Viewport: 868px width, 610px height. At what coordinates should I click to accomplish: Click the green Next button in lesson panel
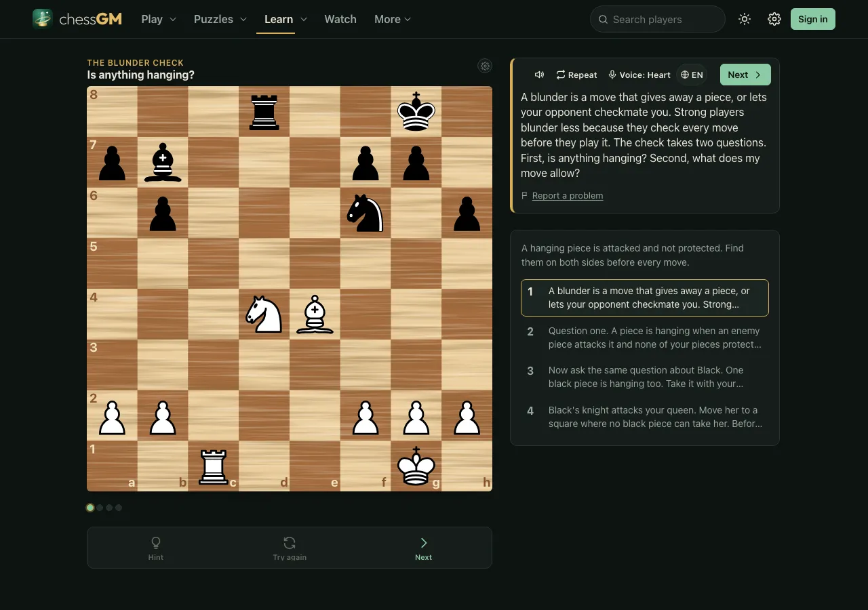(x=745, y=75)
